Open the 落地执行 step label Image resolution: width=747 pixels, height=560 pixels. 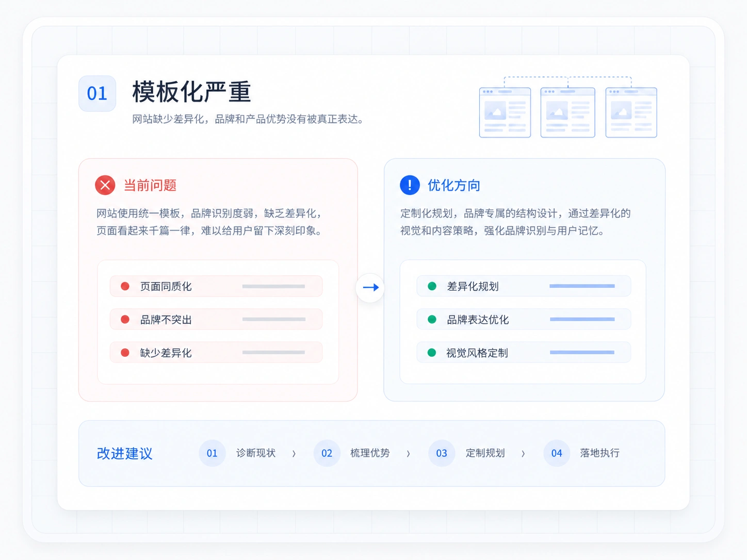click(x=599, y=453)
